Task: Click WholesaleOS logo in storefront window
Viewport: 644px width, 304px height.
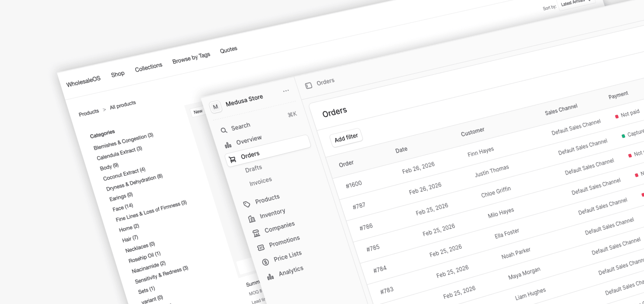Action: [x=83, y=81]
